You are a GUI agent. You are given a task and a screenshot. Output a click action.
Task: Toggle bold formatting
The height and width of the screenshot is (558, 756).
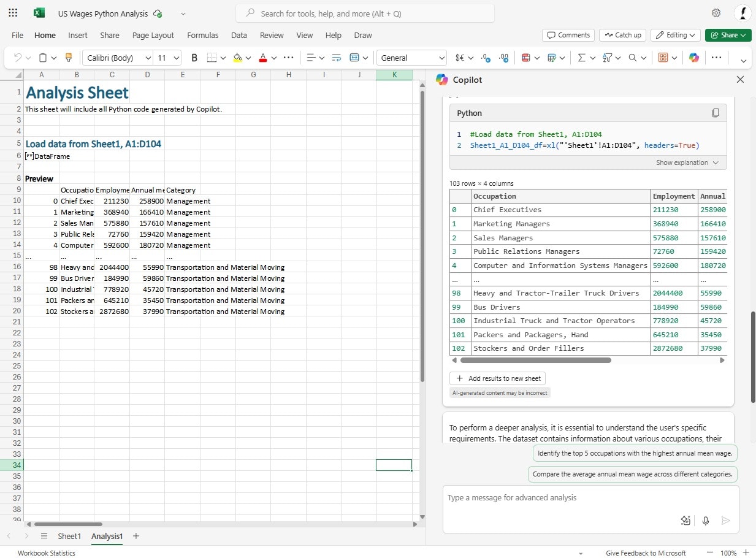[x=194, y=58]
